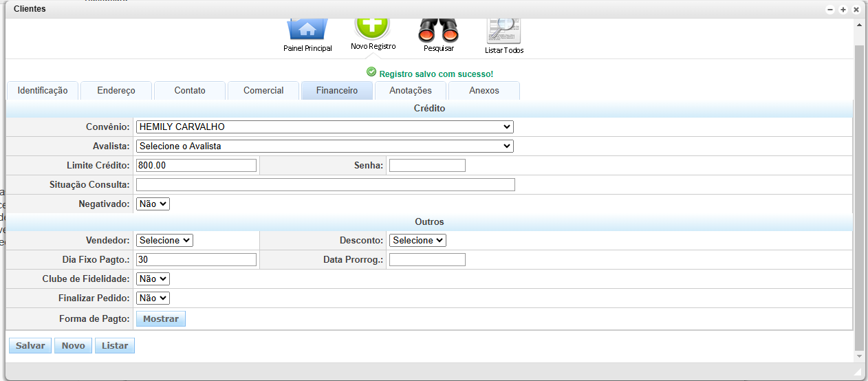868x381 pixels.
Task: Select a Desconto option from dropdown
Action: pos(417,241)
